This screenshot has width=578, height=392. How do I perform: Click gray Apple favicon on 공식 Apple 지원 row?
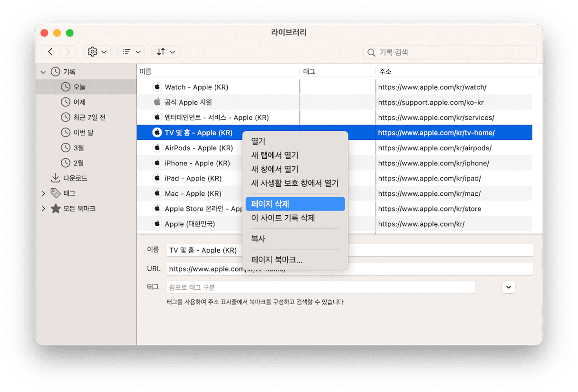(x=157, y=102)
